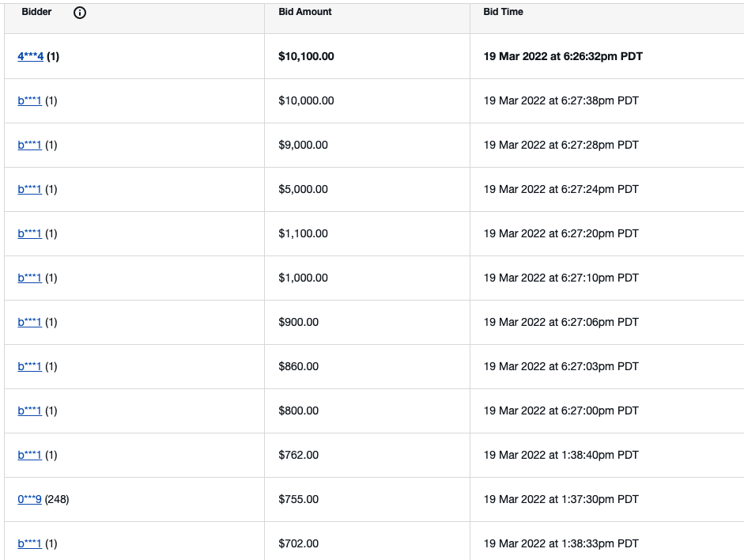This screenshot has width=744, height=560.
Task: Select the winning $10,100.00 bid amount cell
Action: coord(307,56)
